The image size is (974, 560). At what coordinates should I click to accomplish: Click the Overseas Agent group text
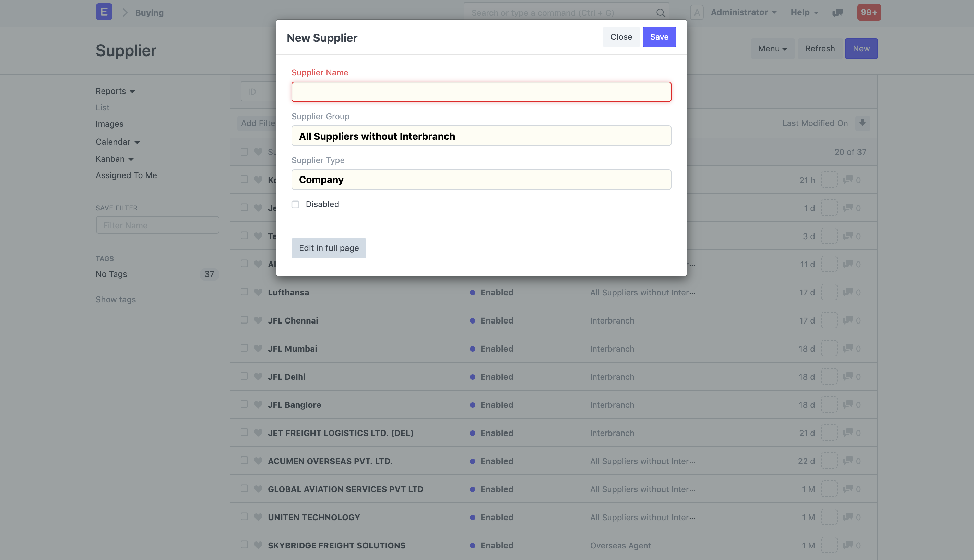620,545
